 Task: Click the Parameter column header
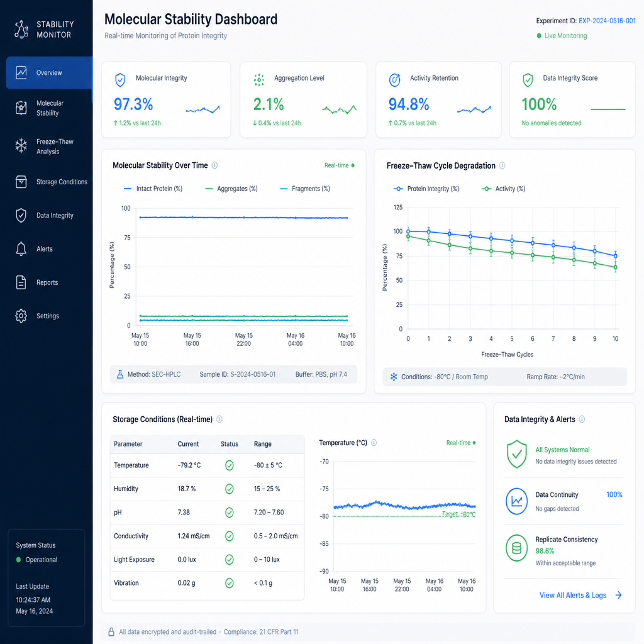(x=128, y=444)
